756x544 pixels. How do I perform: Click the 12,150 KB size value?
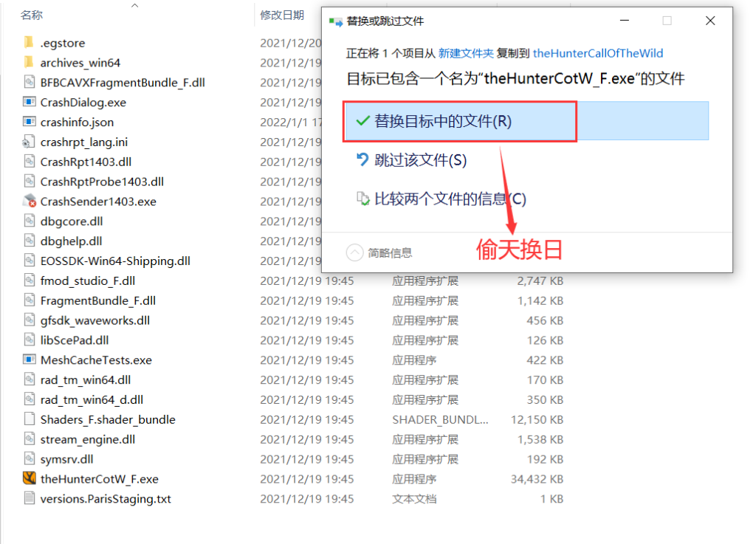[x=537, y=419]
